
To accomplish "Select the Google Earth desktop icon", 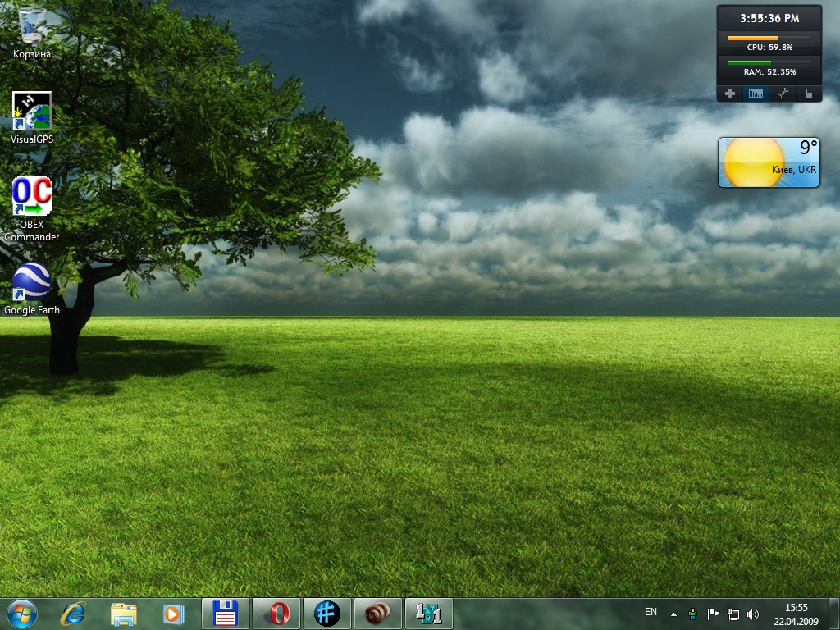I will [32, 283].
